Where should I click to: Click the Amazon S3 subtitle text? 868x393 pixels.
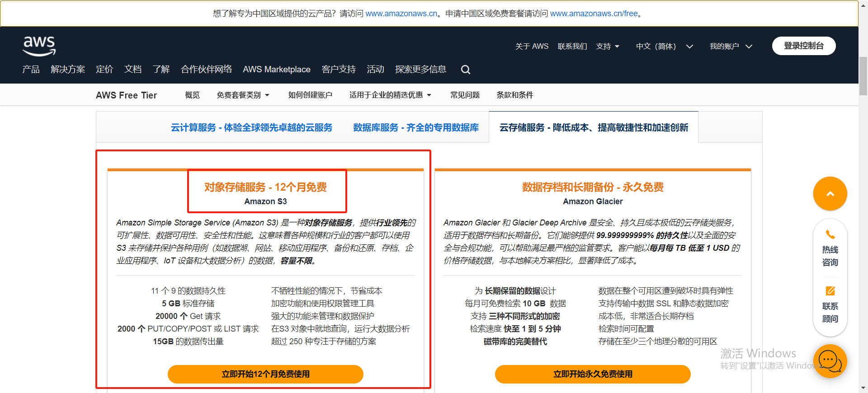[x=265, y=201]
